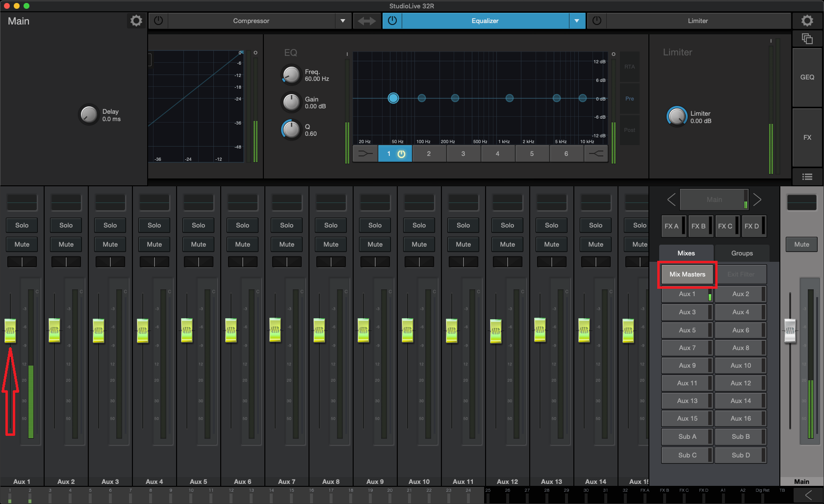Select the low-cut filter band icon
The width and height of the screenshot is (824, 504).
[365, 153]
